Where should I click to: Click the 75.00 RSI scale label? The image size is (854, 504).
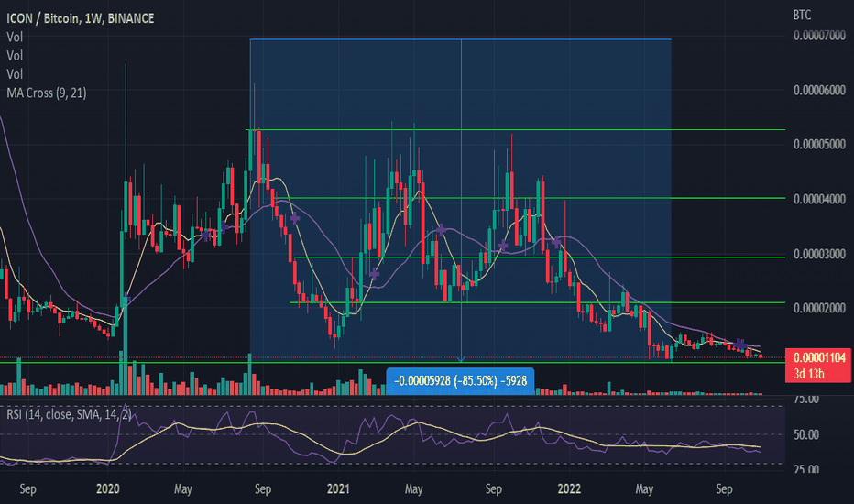coord(806,400)
